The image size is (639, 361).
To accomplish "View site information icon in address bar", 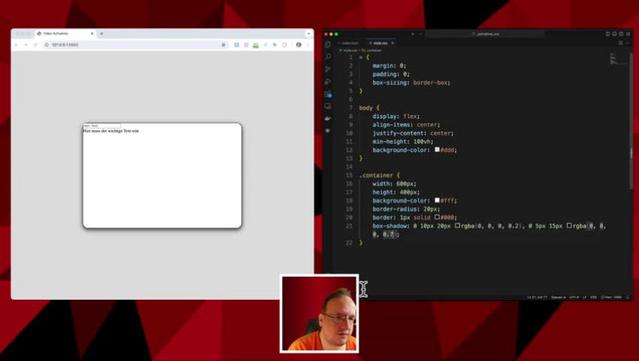I will 46,44.
